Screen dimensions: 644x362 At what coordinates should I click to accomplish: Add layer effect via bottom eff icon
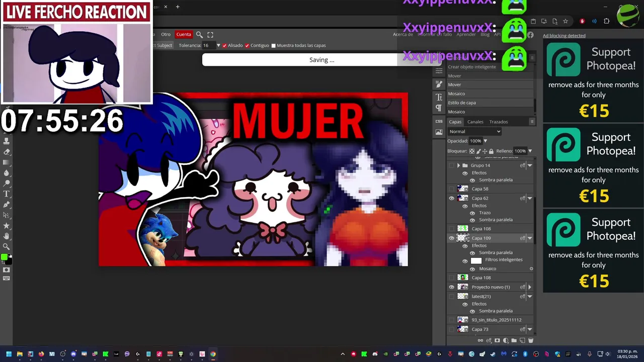click(x=489, y=340)
